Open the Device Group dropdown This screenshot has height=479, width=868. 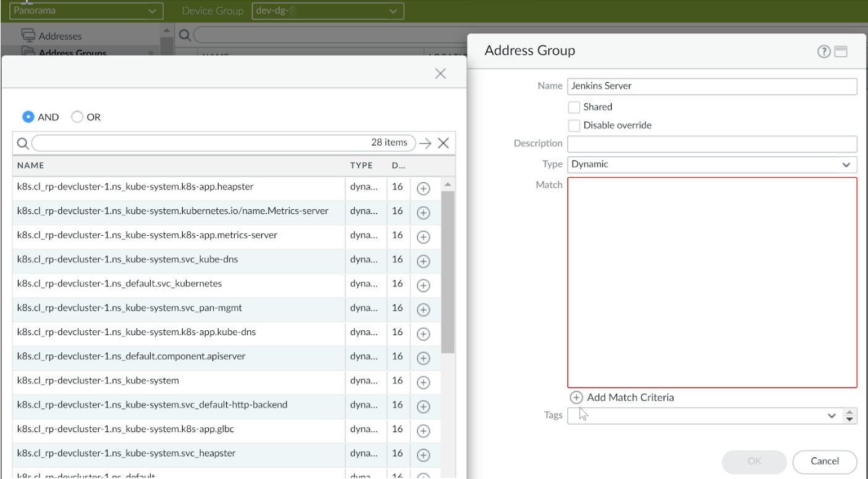pyautogui.click(x=327, y=10)
